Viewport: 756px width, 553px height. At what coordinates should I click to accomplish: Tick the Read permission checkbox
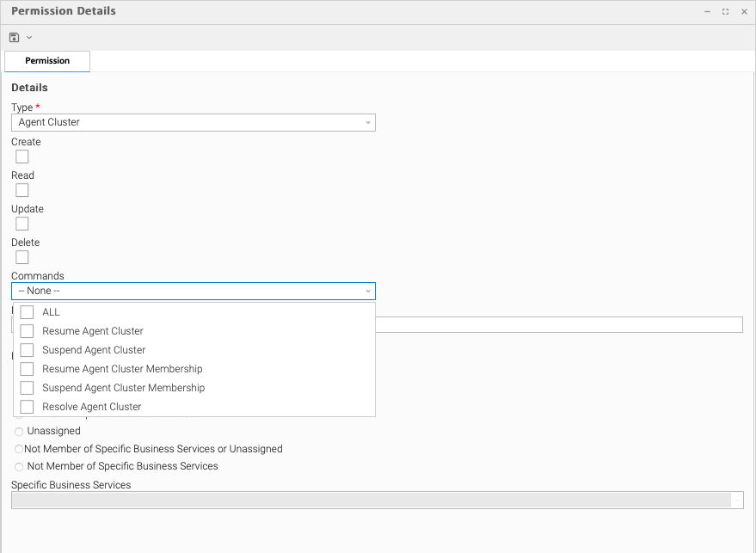pos(22,190)
